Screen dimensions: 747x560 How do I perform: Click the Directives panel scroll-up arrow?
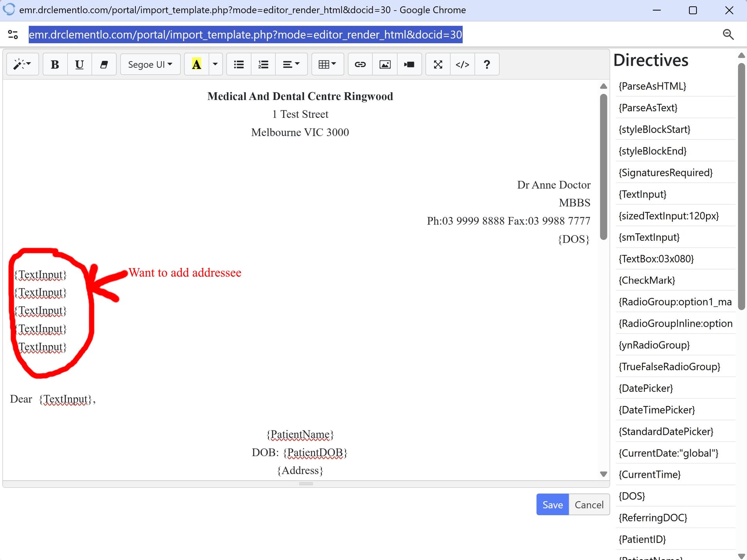pos(742,56)
